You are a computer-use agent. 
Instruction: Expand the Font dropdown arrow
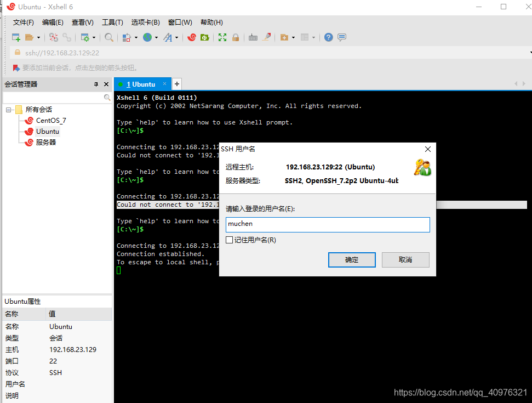click(177, 37)
